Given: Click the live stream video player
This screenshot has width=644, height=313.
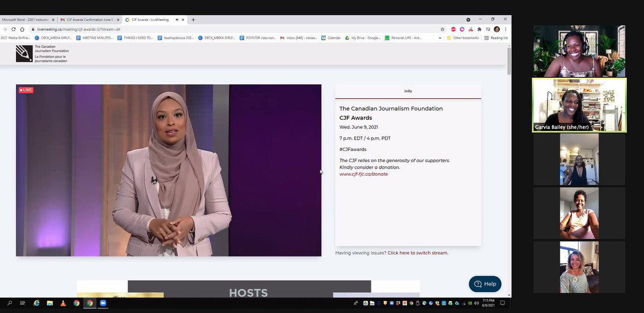Looking at the screenshot, I should (x=169, y=170).
